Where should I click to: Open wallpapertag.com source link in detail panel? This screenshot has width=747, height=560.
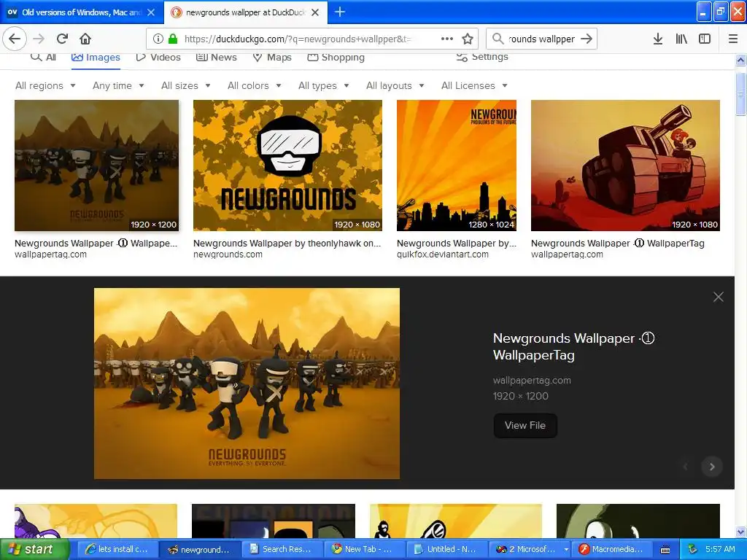(532, 381)
